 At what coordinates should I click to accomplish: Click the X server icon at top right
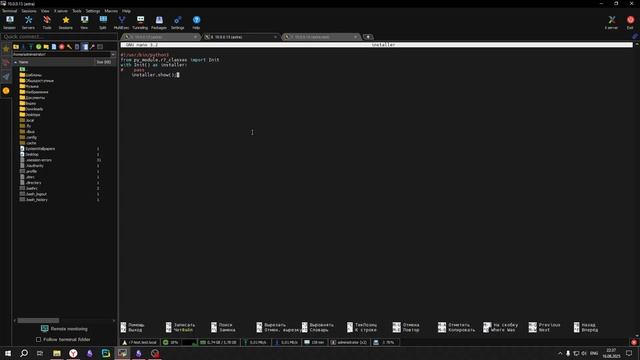point(611,22)
